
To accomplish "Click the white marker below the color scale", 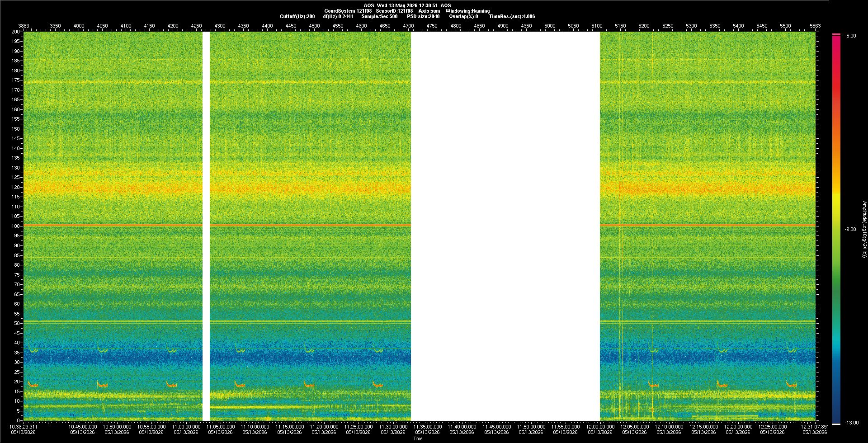I will 836,424.
